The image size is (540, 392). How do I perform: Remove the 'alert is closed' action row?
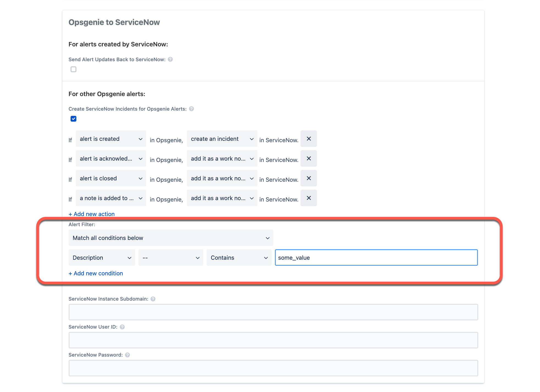coord(309,178)
